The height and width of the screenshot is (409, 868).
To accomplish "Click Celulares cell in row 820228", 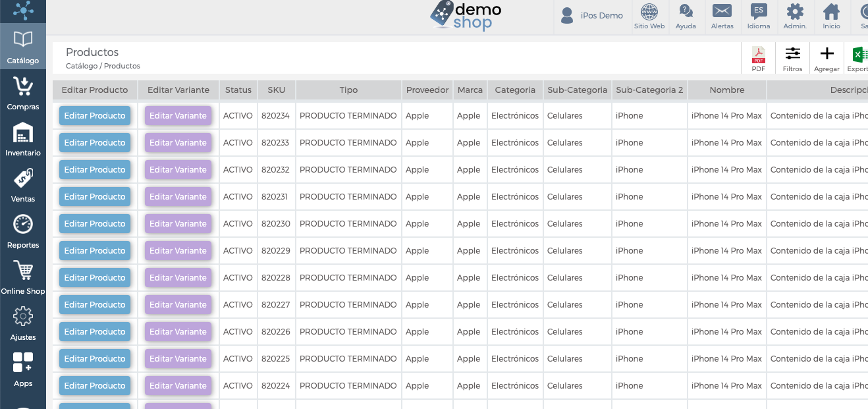I will click(x=578, y=278).
